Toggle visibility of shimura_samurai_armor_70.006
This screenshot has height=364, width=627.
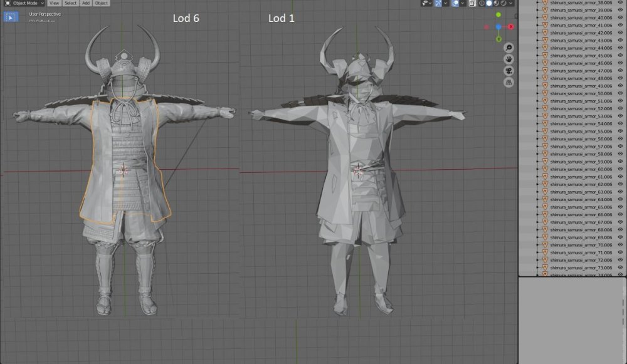tap(621, 245)
